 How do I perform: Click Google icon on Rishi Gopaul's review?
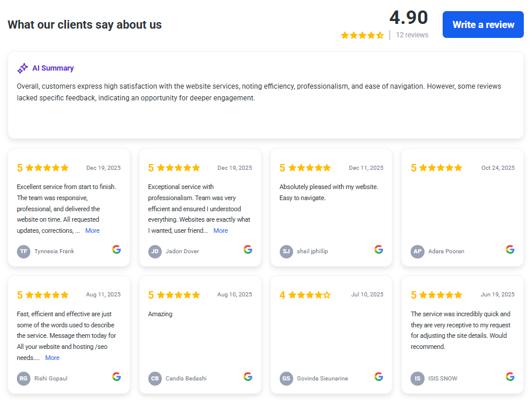coord(116,377)
